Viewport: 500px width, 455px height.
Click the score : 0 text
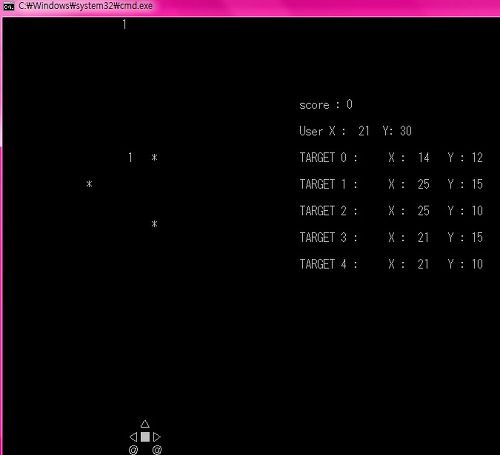pyautogui.click(x=326, y=105)
